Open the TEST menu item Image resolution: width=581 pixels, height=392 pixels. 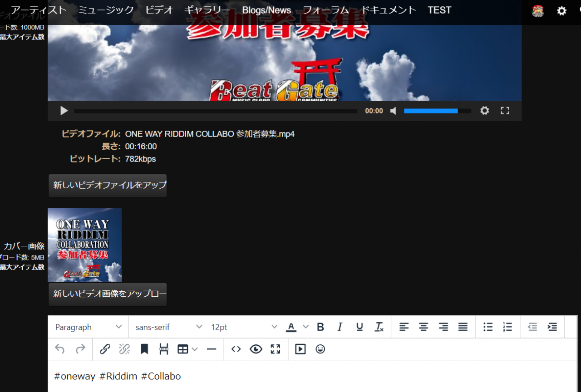(x=439, y=10)
